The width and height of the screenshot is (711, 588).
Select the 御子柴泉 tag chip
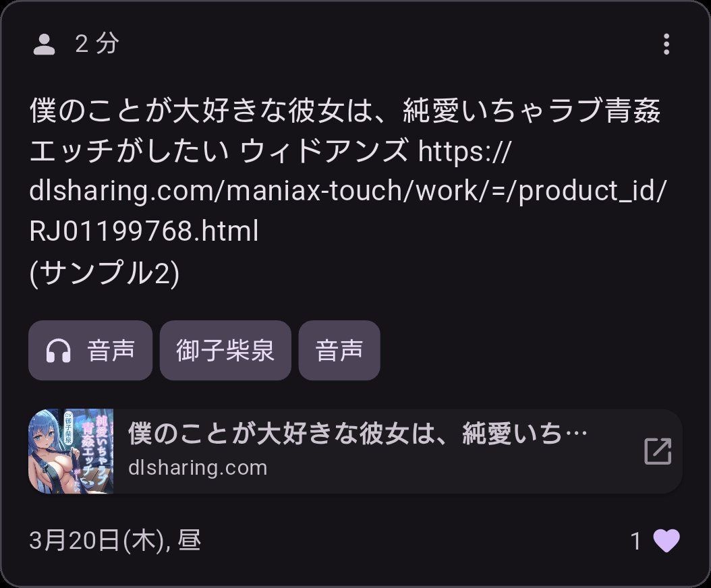tap(225, 351)
